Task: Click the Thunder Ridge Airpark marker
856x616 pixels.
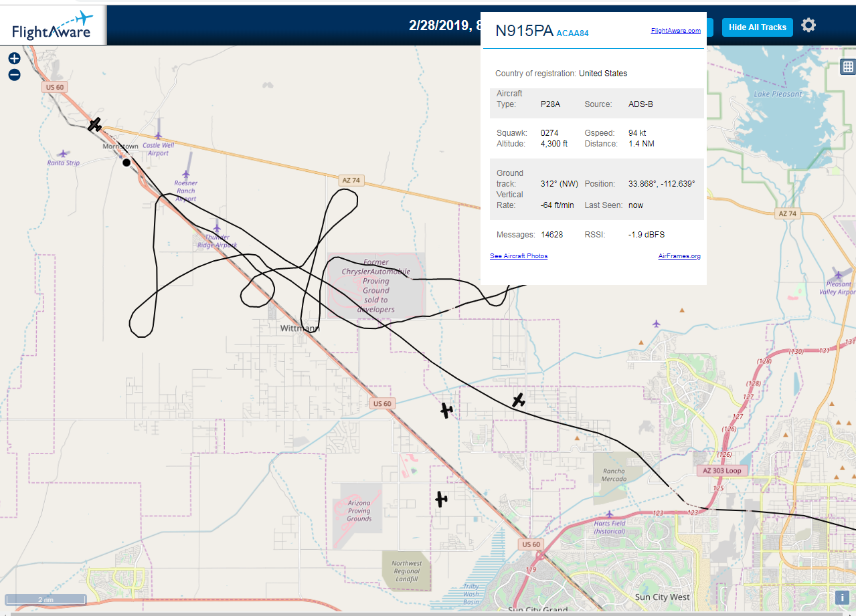Action: click(x=216, y=228)
